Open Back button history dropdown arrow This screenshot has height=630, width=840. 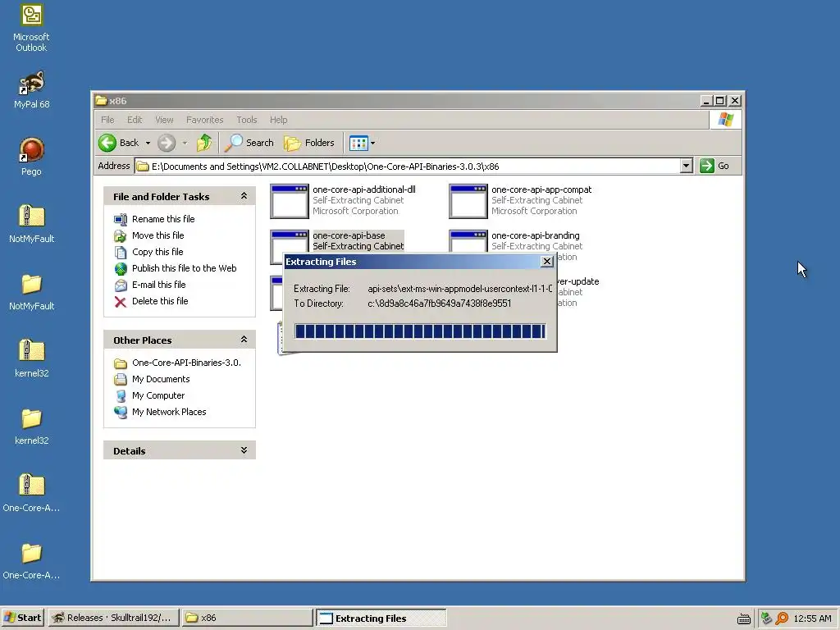[x=148, y=143]
